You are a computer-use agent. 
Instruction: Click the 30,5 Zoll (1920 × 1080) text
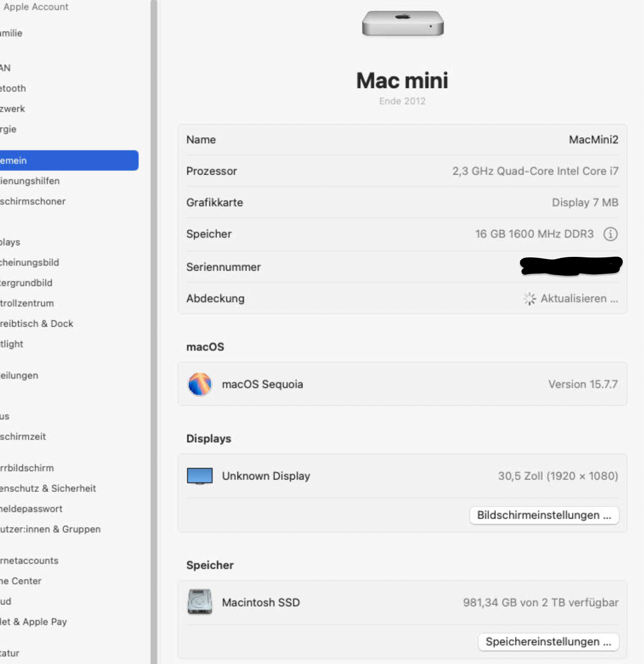click(x=558, y=476)
